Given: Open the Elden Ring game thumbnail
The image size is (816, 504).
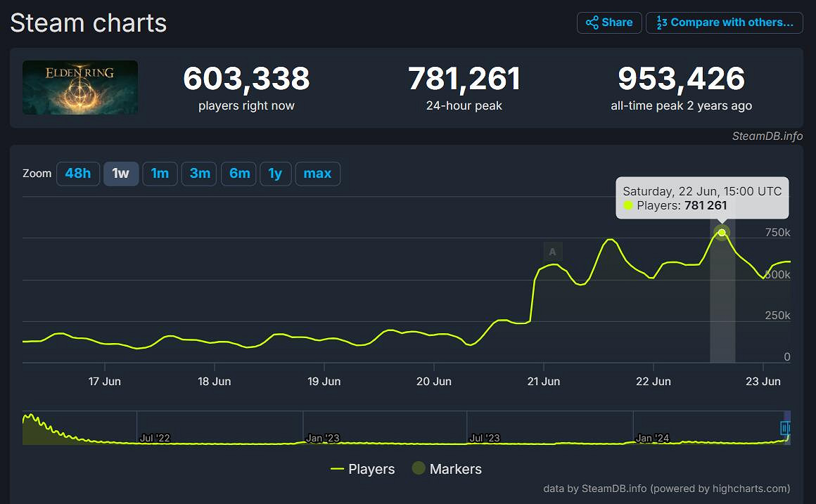Looking at the screenshot, I should 80,87.
